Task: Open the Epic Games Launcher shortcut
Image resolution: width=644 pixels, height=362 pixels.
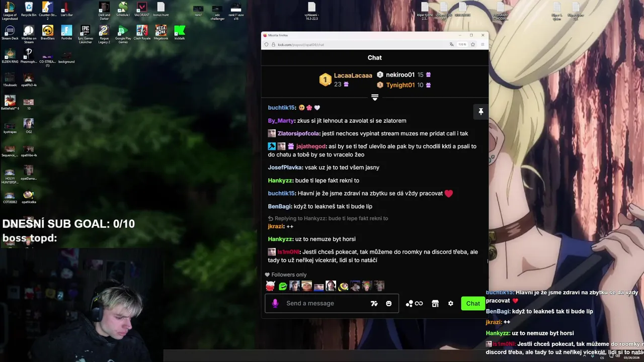Action: click(x=86, y=34)
